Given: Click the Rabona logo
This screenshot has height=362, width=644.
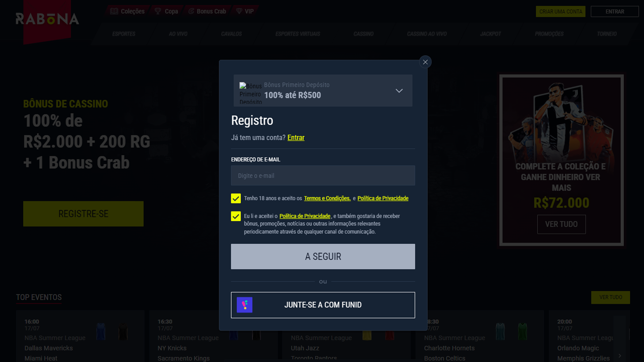Looking at the screenshot, I should pyautogui.click(x=47, y=19).
